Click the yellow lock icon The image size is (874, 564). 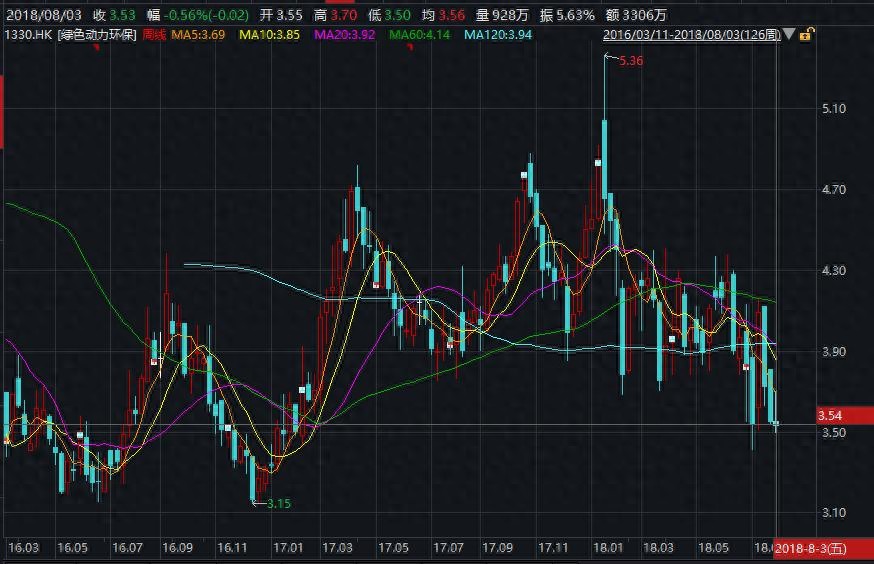click(x=806, y=35)
